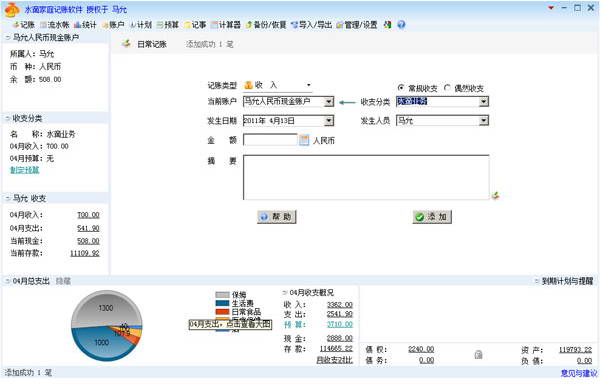This screenshot has height=392, width=601.
Task: Click the 现金 value 2888.00
Action: (340, 338)
